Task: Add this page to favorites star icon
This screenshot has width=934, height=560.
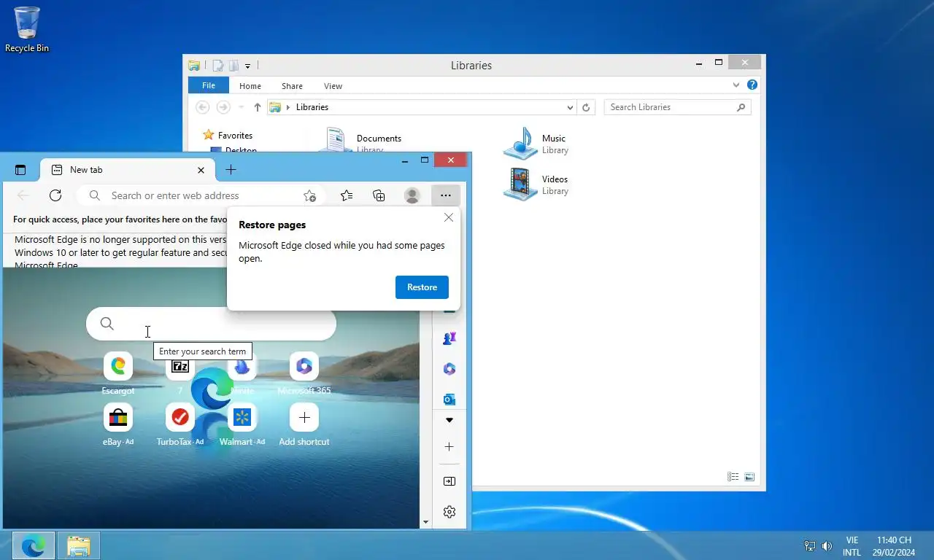Action: [309, 195]
